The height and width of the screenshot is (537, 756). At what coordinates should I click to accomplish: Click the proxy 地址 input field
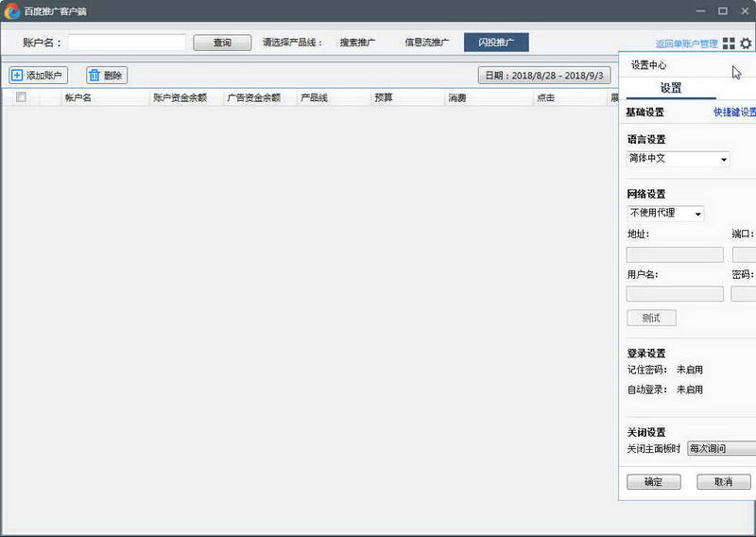tap(675, 254)
